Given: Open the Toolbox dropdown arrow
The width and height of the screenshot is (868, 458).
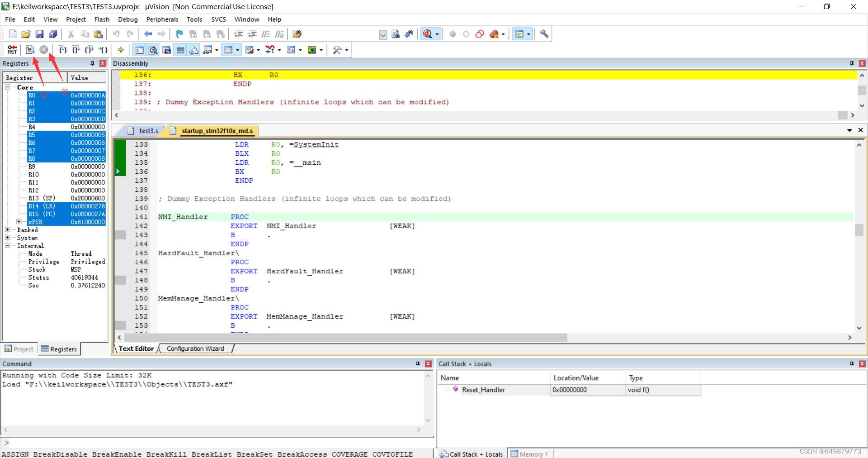Looking at the screenshot, I should pyautogui.click(x=347, y=50).
